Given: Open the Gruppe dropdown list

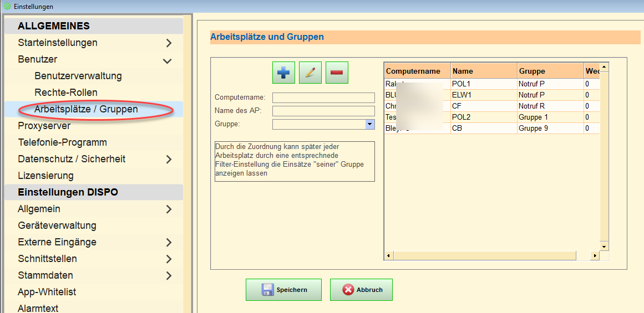Looking at the screenshot, I should pyautogui.click(x=370, y=125).
